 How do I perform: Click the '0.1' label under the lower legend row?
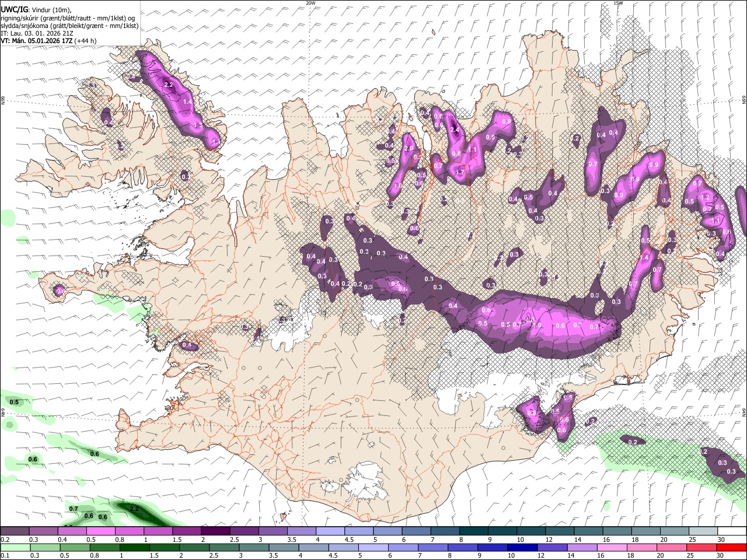tap(5, 555)
